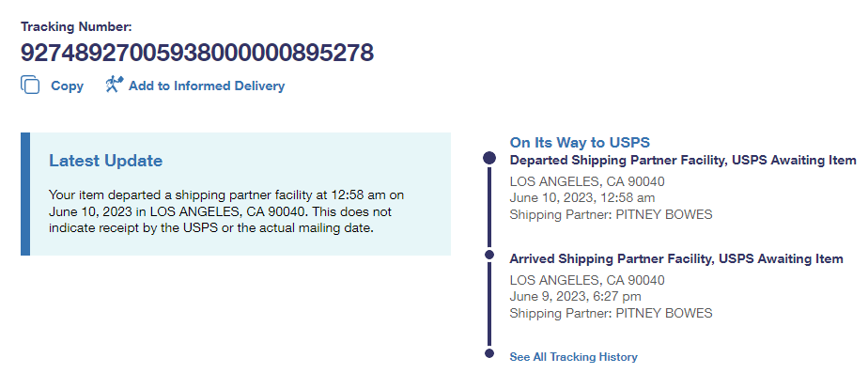This screenshot has width=868, height=389.
Task: Click the Informed Delivery running mail icon
Action: pos(115,86)
